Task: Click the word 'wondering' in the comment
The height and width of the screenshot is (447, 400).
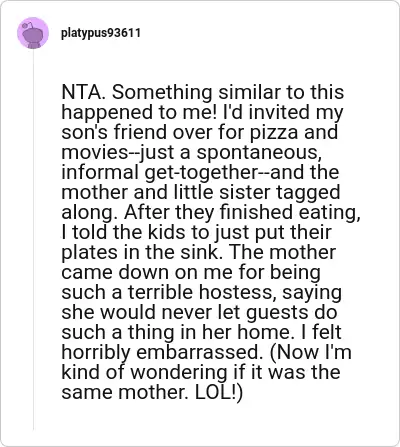Action: [178, 373]
